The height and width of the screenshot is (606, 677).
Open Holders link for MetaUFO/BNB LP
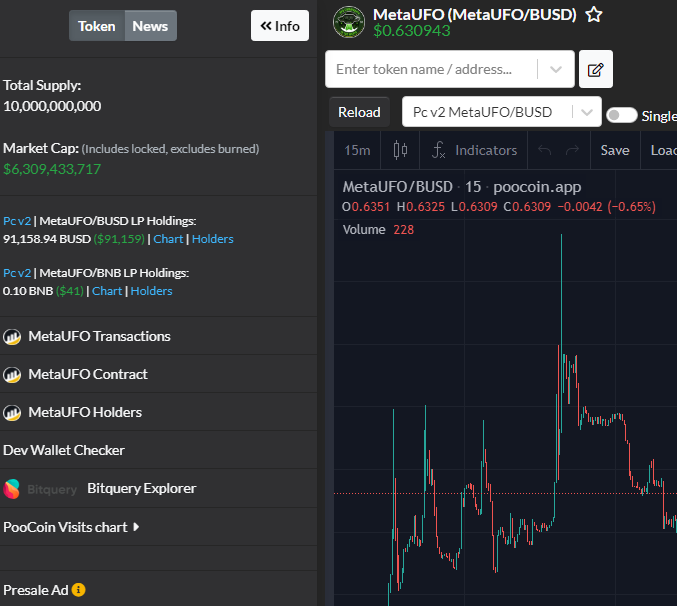(x=151, y=291)
